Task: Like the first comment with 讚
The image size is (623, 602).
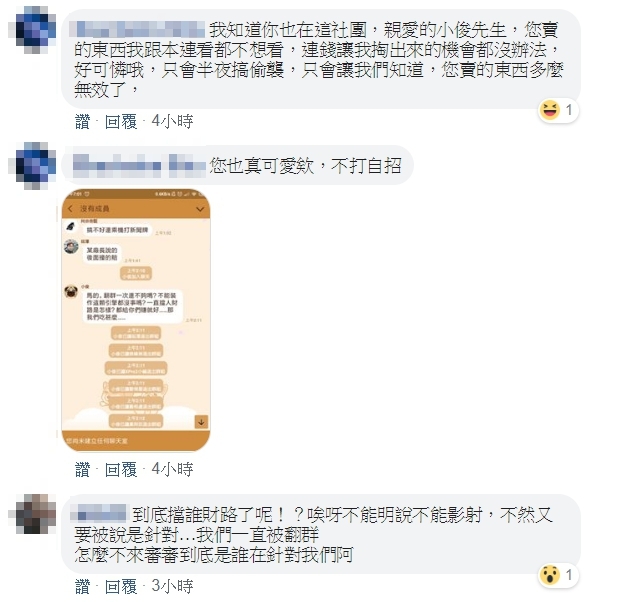Action: [x=82, y=122]
